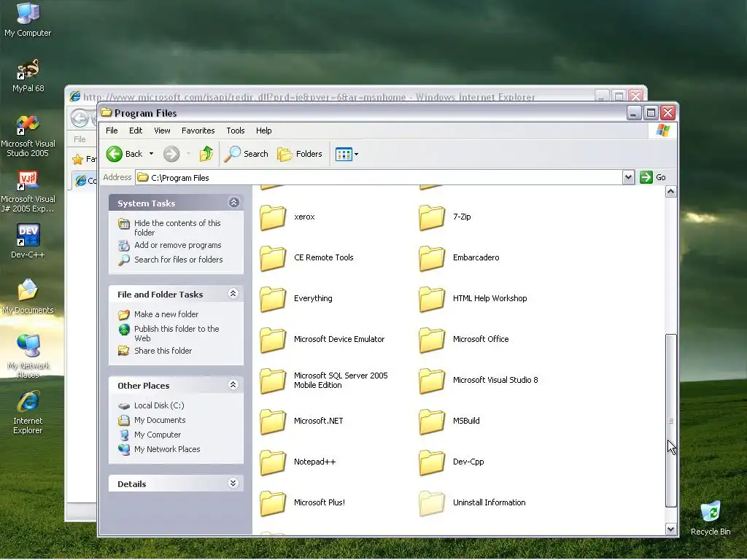
Task: Select the Microsoft Office folder
Action: pos(464,340)
